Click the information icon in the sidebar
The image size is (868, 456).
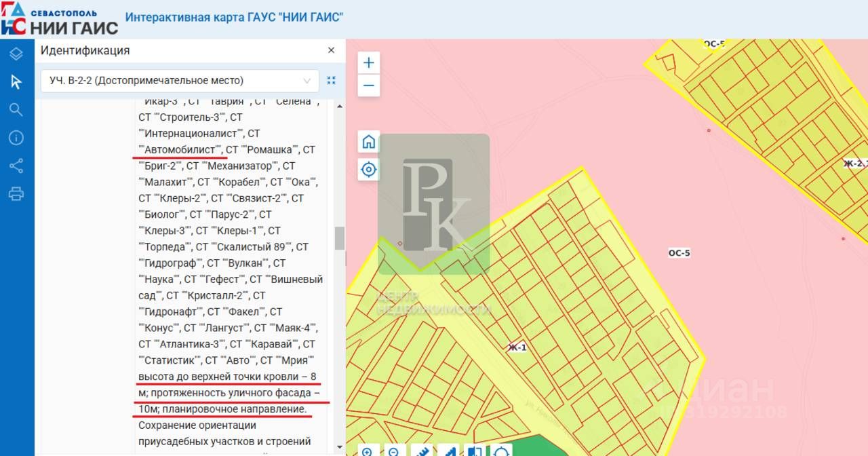(x=16, y=138)
